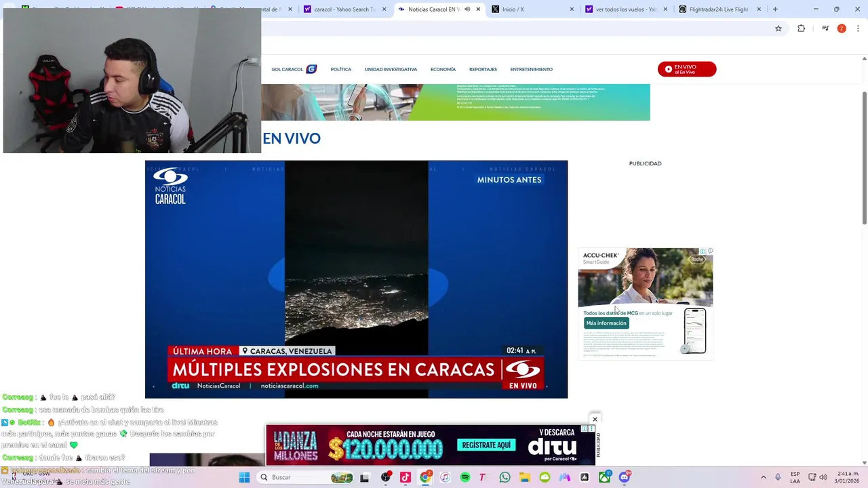Viewport: 868px width, 488px height.
Task: Click the microphone tray icon
Action: (x=778, y=477)
